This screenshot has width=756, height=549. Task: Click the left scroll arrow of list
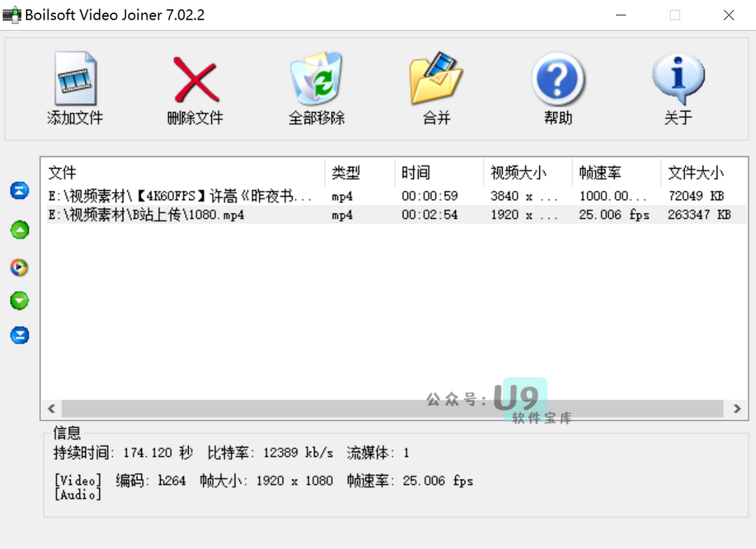[x=52, y=409]
